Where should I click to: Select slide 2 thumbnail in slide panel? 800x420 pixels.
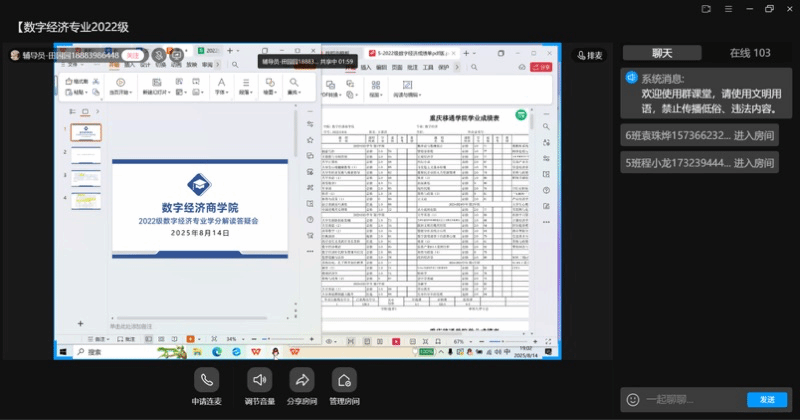87,155
